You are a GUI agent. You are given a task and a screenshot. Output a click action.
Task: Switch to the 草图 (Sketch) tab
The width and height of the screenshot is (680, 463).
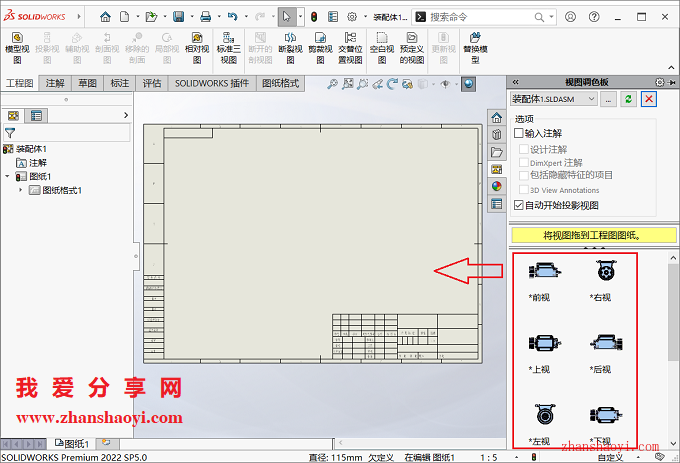(88, 83)
